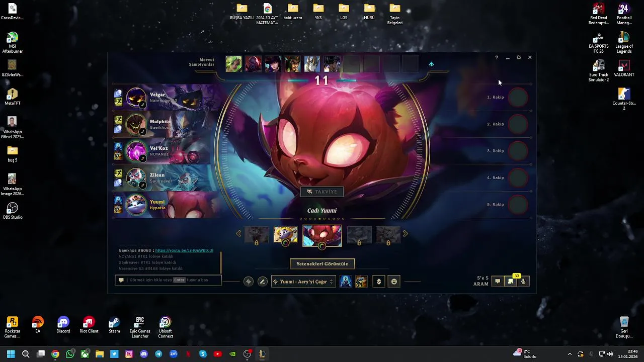Toggle the voice chat microphone icon

(x=523, y=282)
